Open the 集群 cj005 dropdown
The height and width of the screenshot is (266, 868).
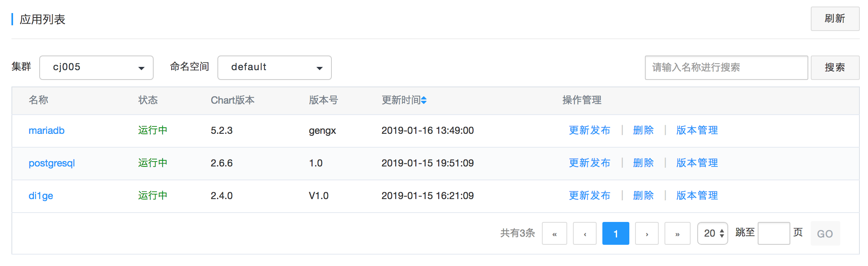96,68
